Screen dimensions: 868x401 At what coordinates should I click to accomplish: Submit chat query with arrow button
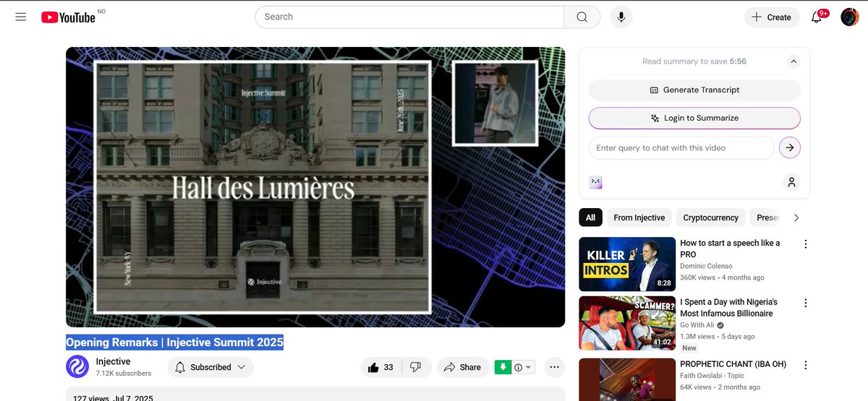click(x=790, y=147)
